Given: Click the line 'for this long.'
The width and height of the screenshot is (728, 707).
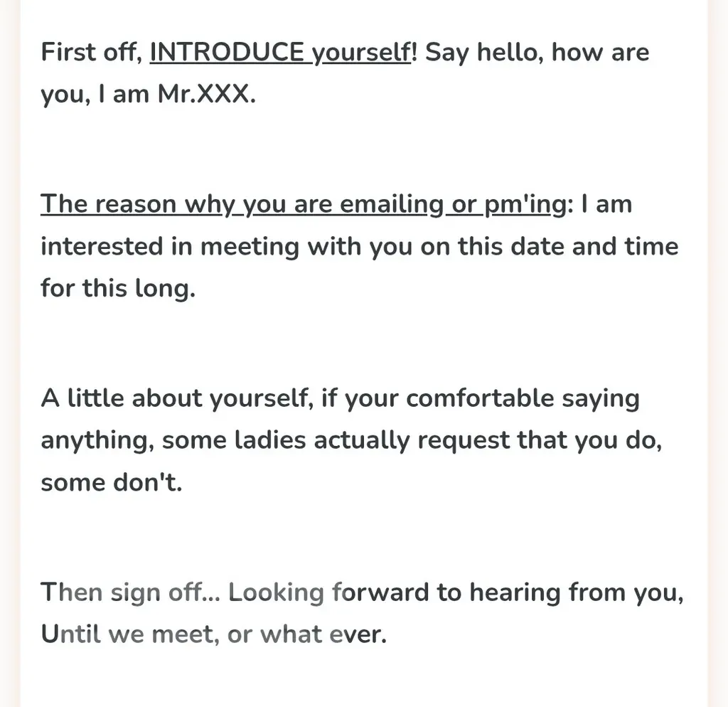Looking at the screenshot, I should [x=119, y=288].
